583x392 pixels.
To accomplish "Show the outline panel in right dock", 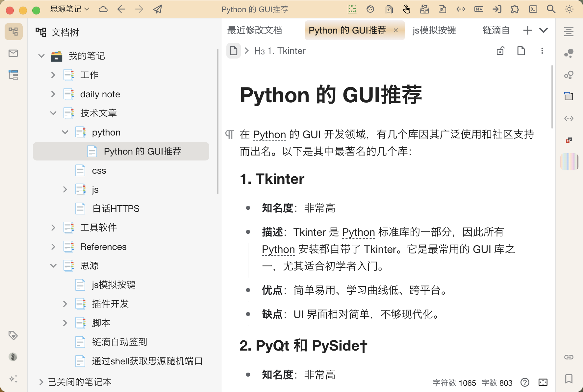I will (x=569, y=32).
